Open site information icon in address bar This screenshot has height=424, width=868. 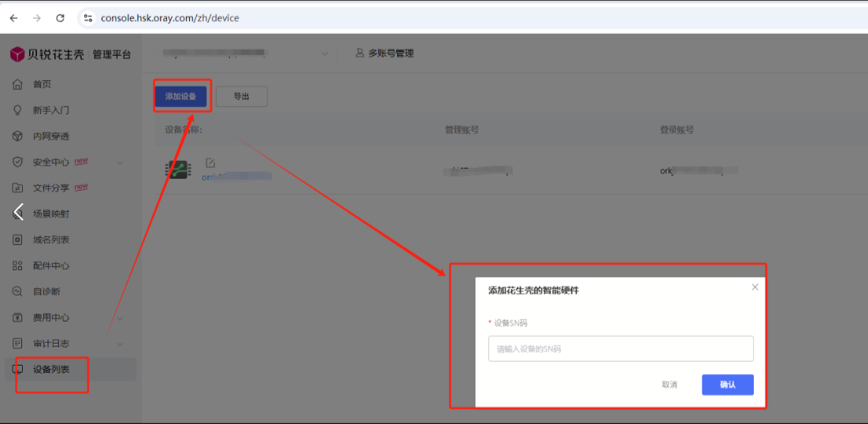[87, 18]
